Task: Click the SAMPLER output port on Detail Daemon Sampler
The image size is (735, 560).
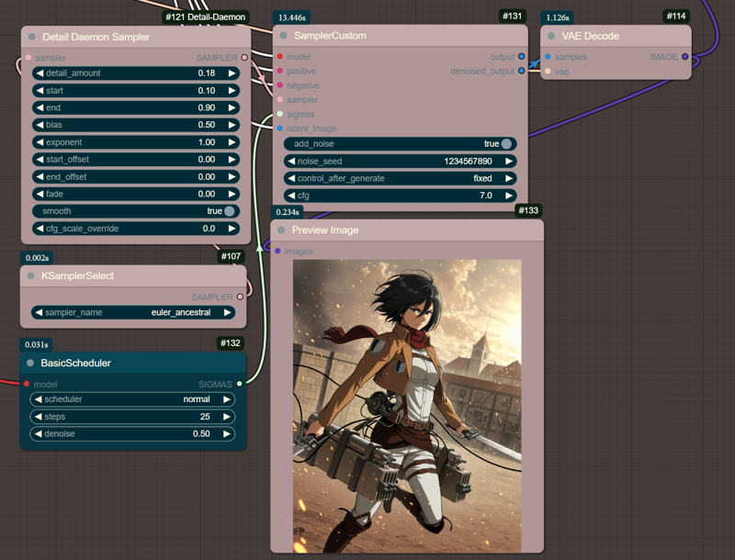Action: pyautogui.click(x=244, y=58)
